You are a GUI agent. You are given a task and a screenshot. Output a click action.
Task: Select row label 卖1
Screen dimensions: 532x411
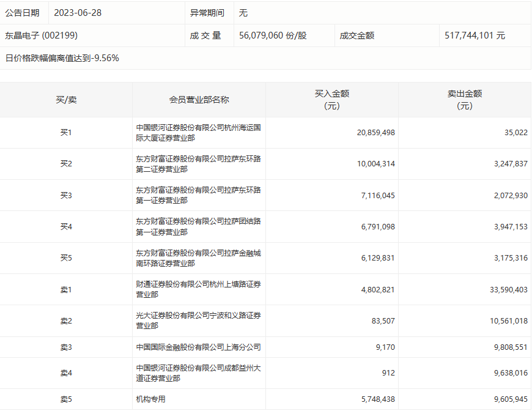pyautogui.click(x=66, y=290)
